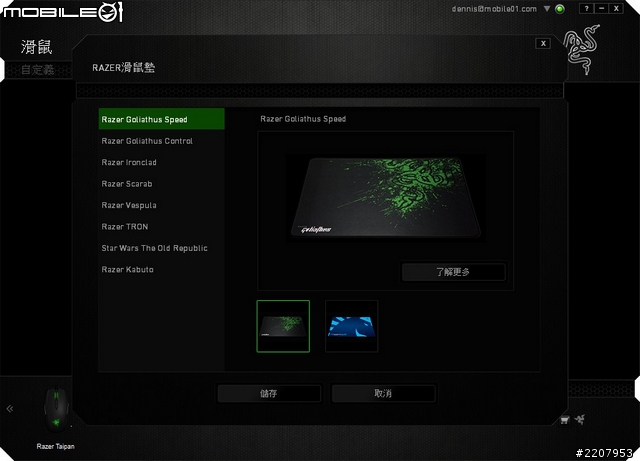Screen dimensions: 640x461
Task: Open help with the question mark button
Action: click(587, 8)
